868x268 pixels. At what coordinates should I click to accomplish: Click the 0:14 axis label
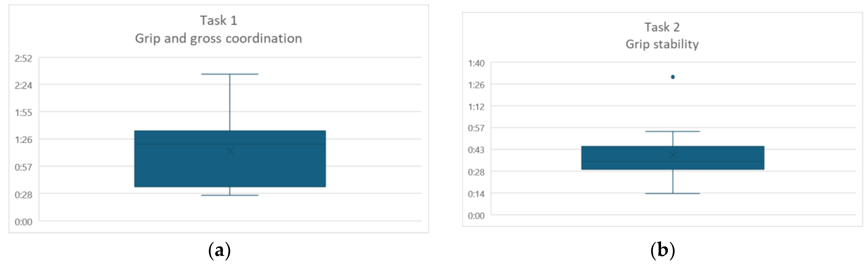(x=476, y=194)
